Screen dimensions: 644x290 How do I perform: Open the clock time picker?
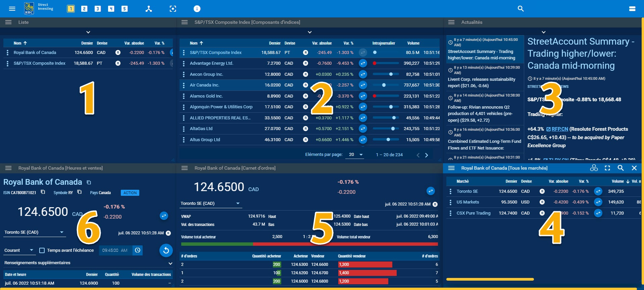click(x=138, y=250)
